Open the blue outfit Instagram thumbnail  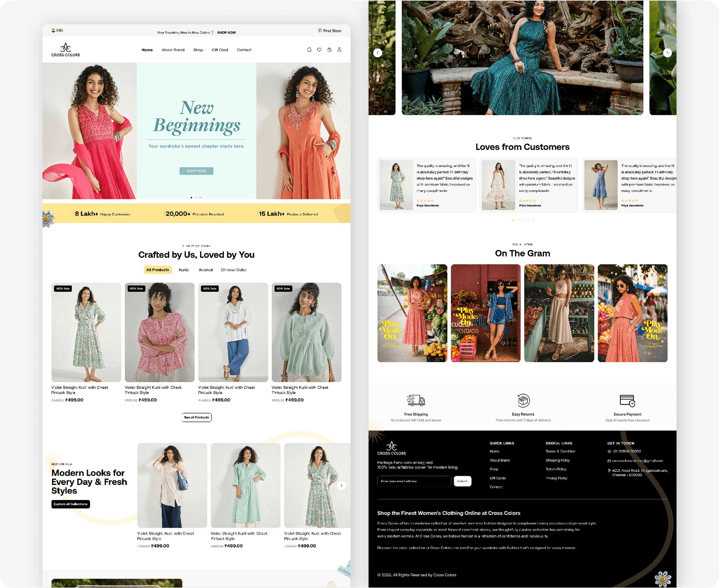click(486, 313)
